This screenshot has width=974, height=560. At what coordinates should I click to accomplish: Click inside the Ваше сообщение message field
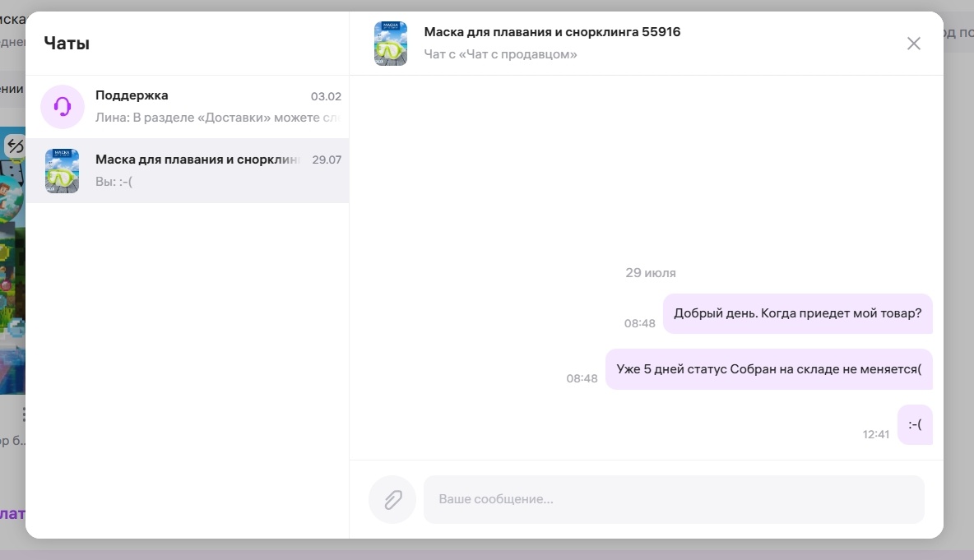(x=673, y=499)
